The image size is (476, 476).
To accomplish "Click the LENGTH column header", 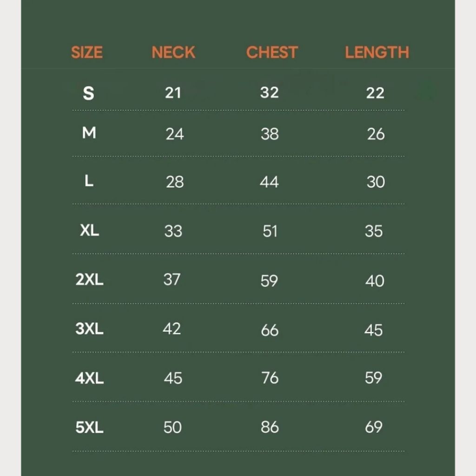I will coord(377,53).
